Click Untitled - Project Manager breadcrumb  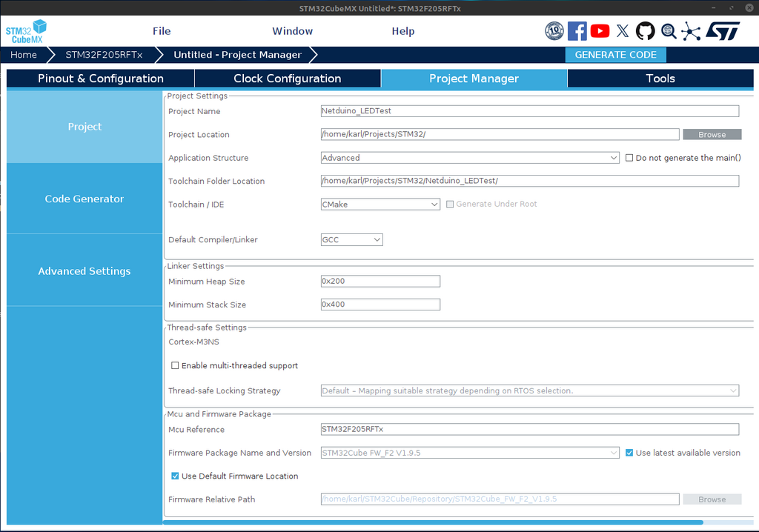238,55
